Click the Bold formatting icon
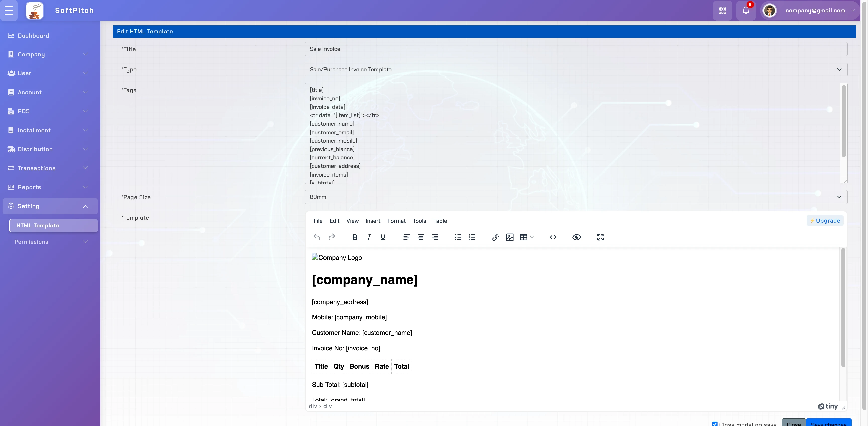Image resolution: width=868 pixels, height=426 pixels. (354, 237)
